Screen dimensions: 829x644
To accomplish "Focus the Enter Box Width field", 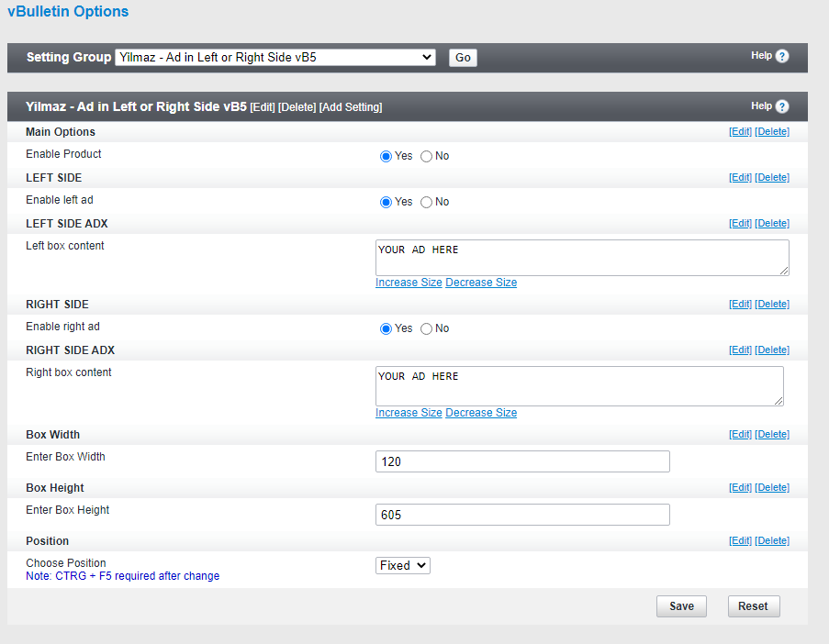I will pyautogui.click(x=522, y=461).
